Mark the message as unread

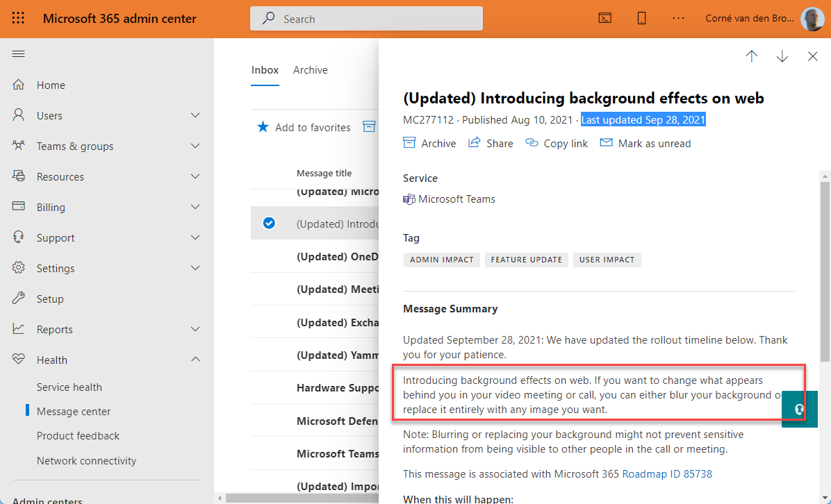coord(645,143)
